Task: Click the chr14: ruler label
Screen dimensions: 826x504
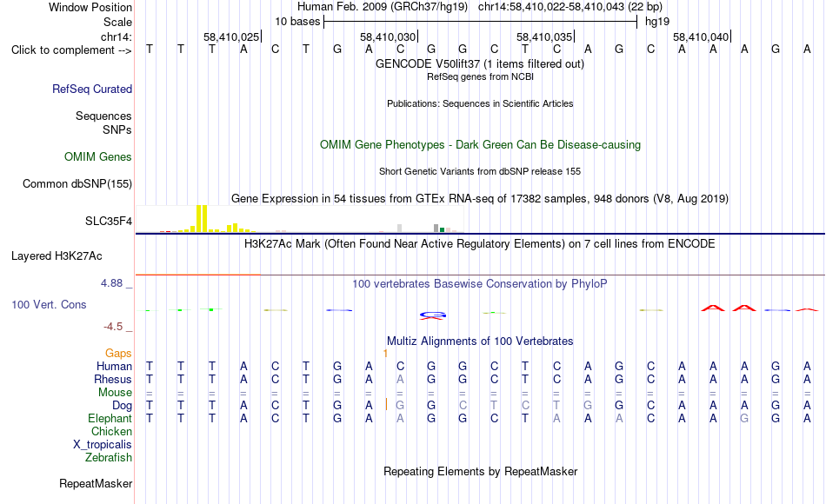Action: 117,36
